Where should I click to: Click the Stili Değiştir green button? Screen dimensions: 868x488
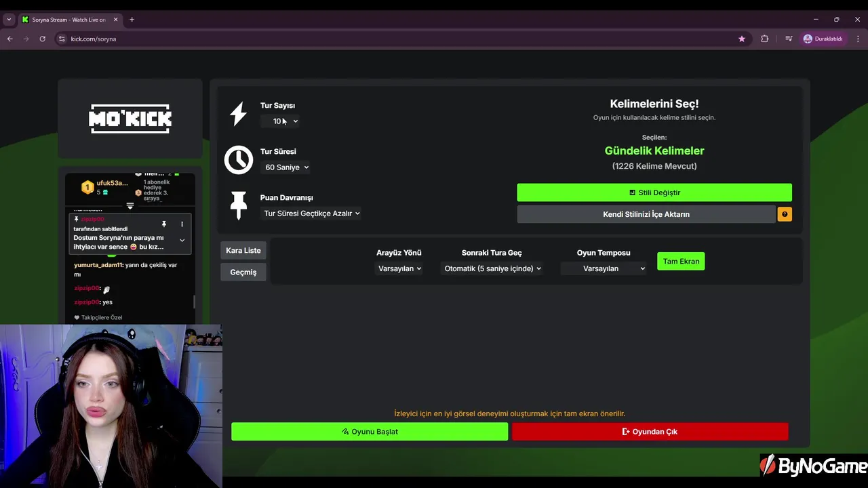(654, 192)
